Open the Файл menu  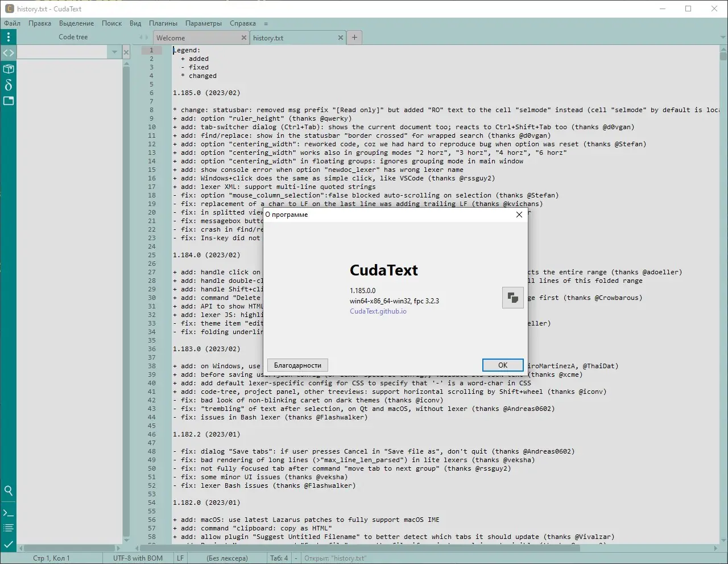(x=12, y=23)
